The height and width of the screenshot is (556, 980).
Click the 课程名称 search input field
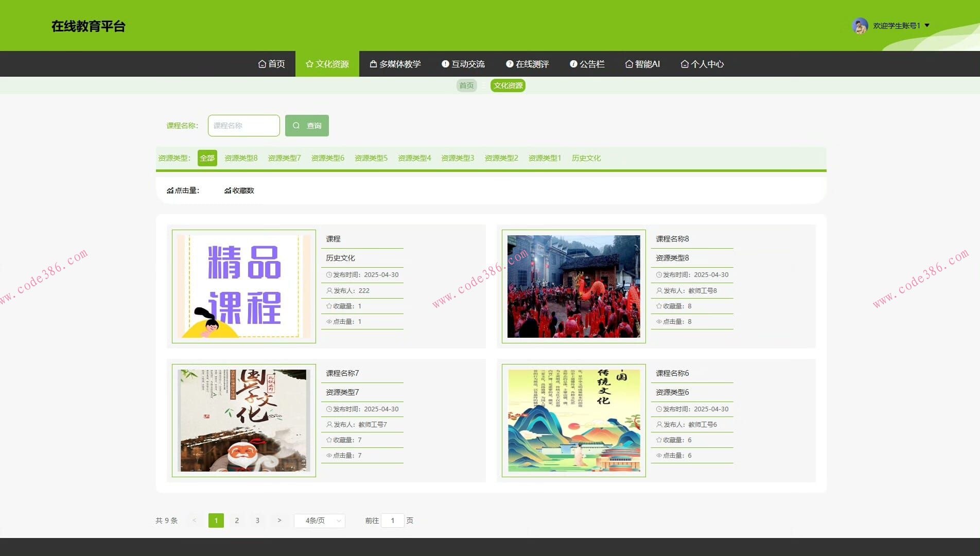click(243, 125)
